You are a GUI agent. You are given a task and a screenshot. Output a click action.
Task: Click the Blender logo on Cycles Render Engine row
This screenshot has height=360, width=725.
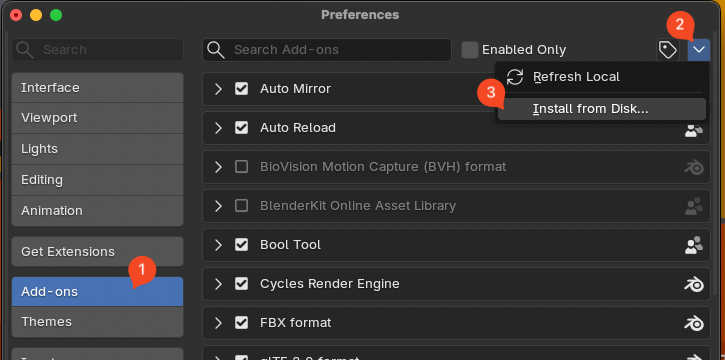[694, 284]
